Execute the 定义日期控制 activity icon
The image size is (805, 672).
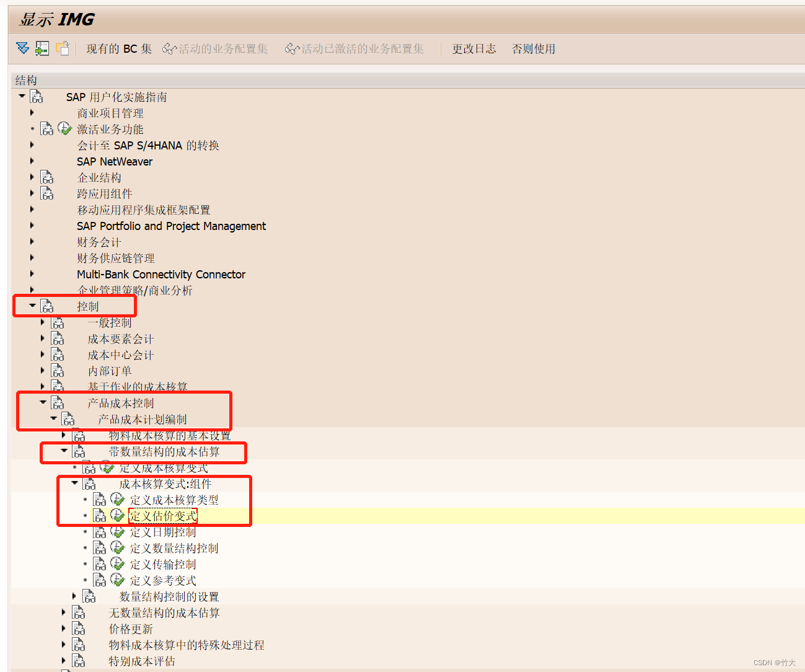pyautogui.click(x=117, y=531)
